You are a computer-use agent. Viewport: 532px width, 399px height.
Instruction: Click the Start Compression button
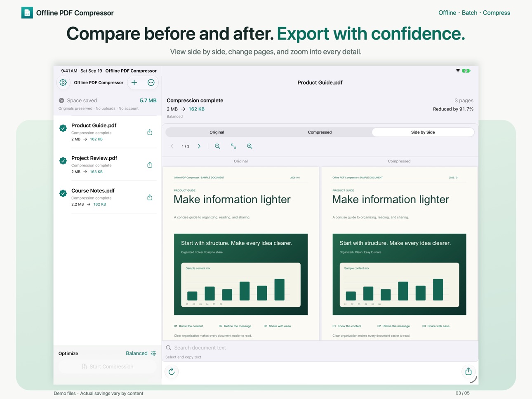coord(107,366)
